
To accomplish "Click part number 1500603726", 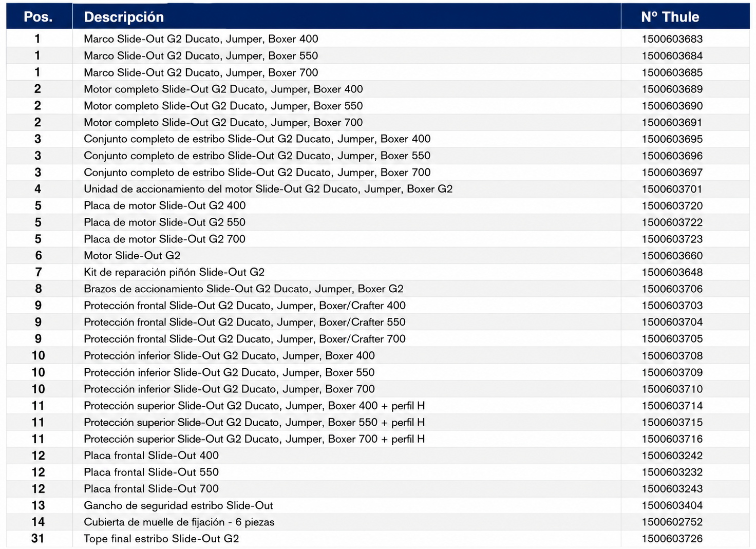I will [x=672, y=539].
